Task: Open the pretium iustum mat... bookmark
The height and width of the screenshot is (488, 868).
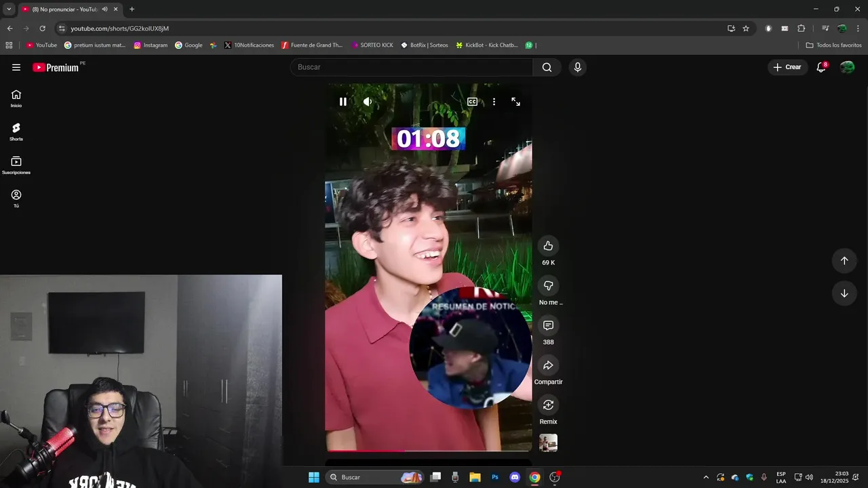Action: [95, 45]
